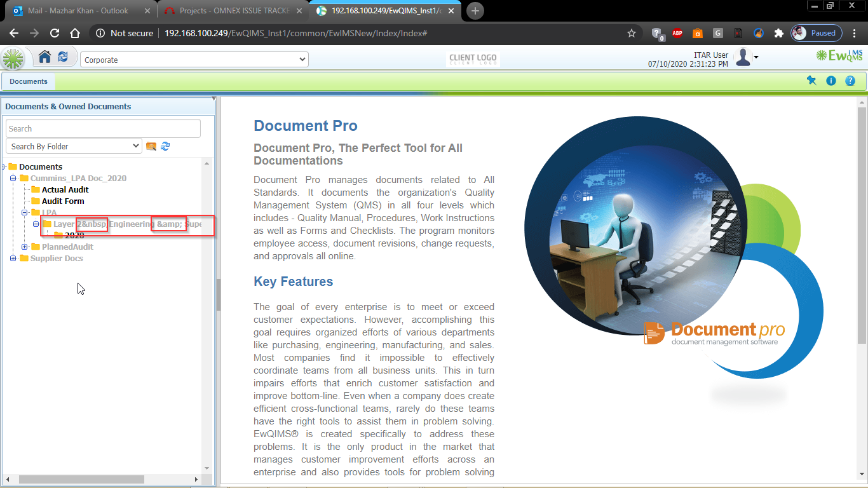
Task: Click the Documents & Owned Documents header
Action: [x=68, y=106]
